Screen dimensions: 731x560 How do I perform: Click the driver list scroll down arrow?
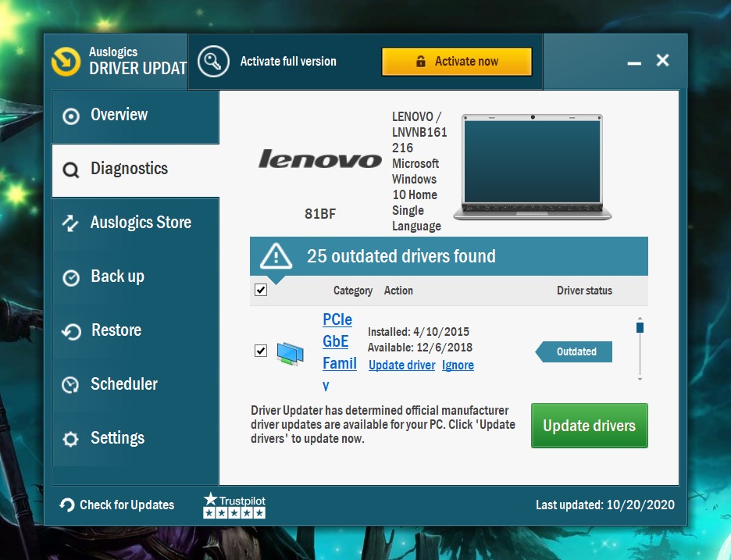point(640,380)
